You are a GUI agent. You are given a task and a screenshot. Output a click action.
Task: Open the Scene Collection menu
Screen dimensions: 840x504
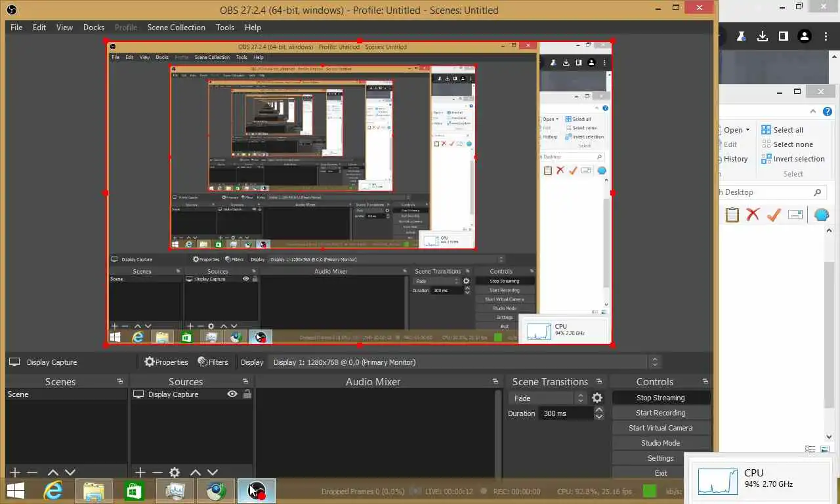[x=177, y=28]
